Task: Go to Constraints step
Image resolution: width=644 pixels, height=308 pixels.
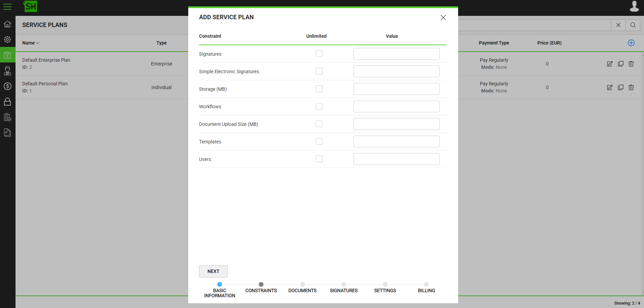Action: click(x=261, y=288)
